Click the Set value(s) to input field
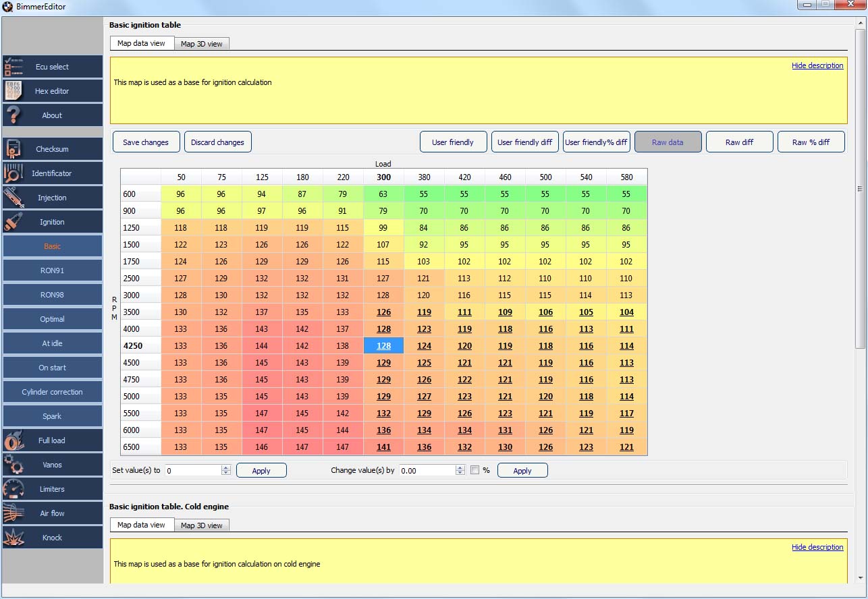 (192, 470)
